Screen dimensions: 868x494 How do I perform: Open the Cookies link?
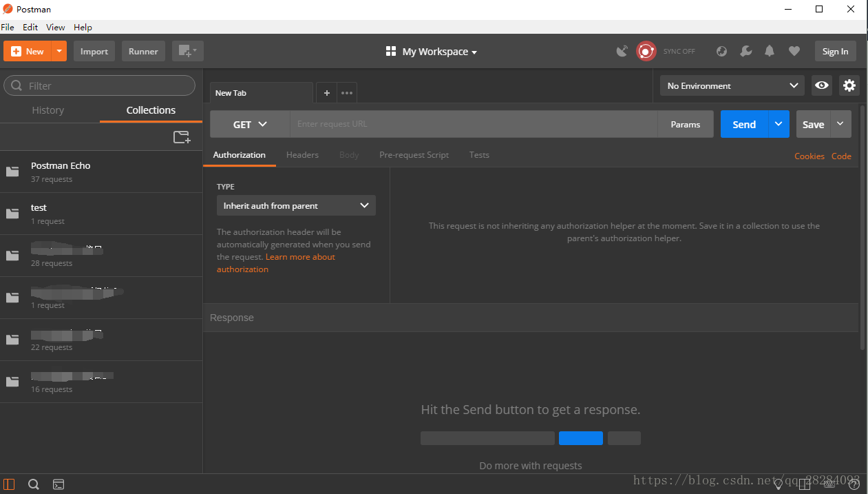[809, 156]
